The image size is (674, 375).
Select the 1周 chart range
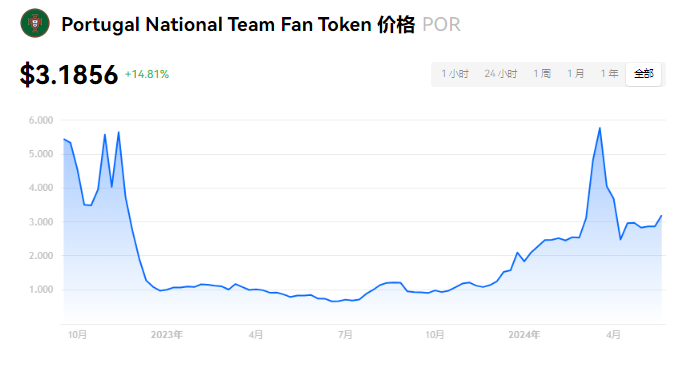[x=542, y=74]
